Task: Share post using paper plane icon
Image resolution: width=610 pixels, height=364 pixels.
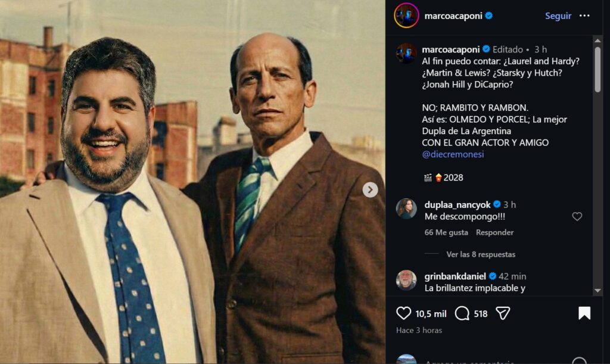Action: tap(503, 313)
